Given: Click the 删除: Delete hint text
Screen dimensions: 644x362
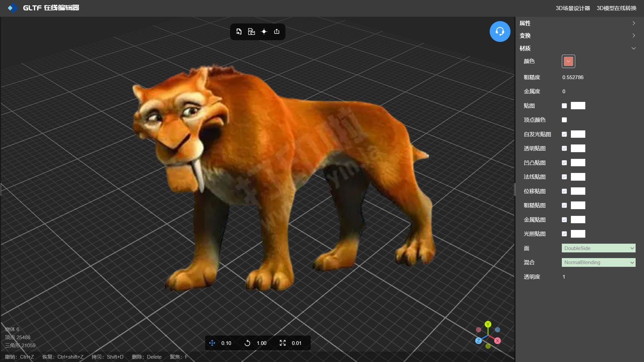Looking at the screenshot, I should pos(147,357).
